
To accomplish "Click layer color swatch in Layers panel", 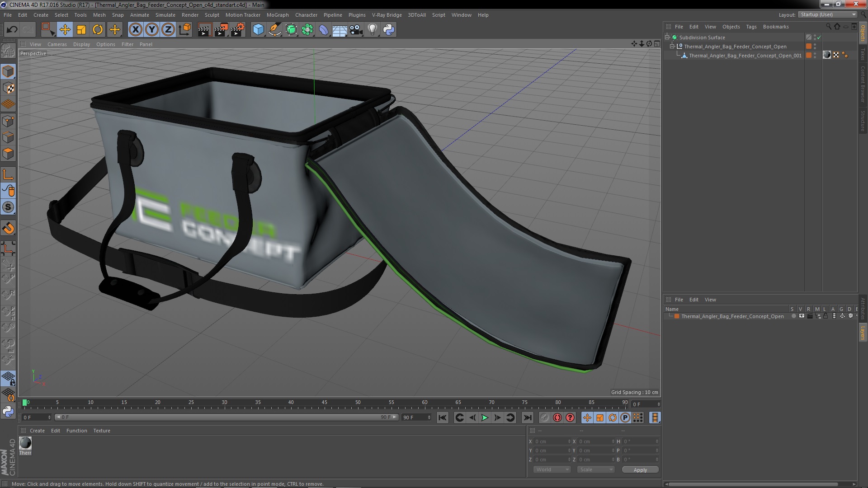I will pyautogui.click(x=677, y=316).
